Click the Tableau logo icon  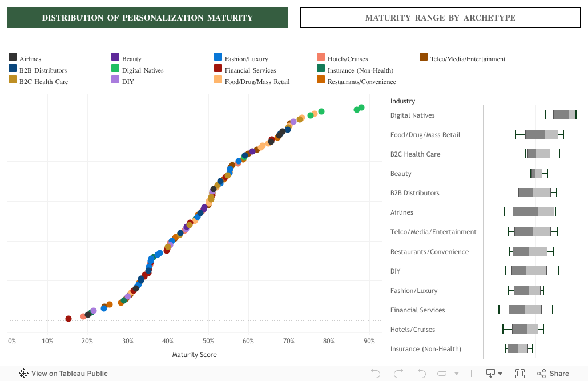[24, 374]
